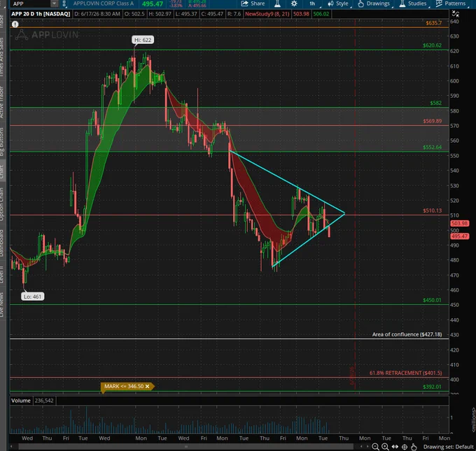Screen dimensions: 476x451
Task: Open the Live News side tab
Action: pyautogui.click(x=2, y=304)
